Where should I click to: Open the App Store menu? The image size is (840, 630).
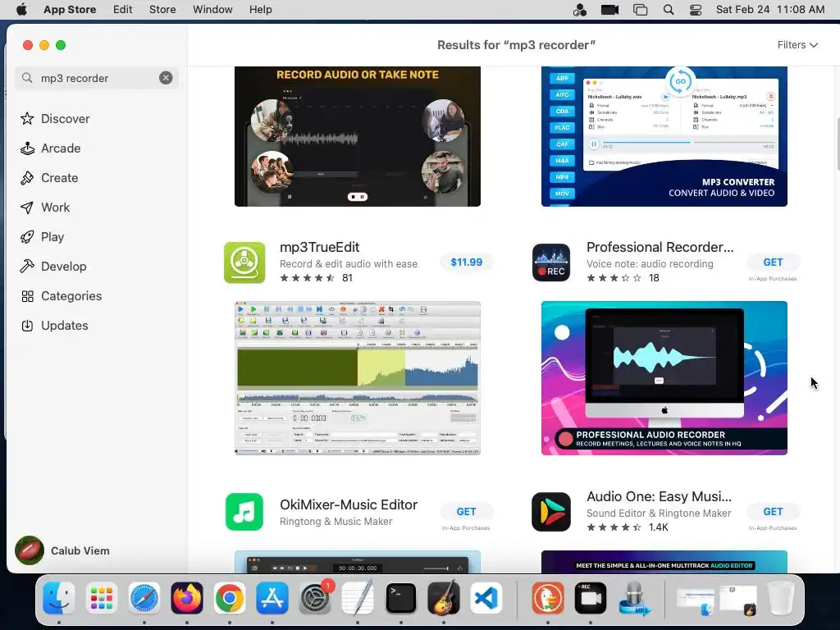[x=70, y=9]
